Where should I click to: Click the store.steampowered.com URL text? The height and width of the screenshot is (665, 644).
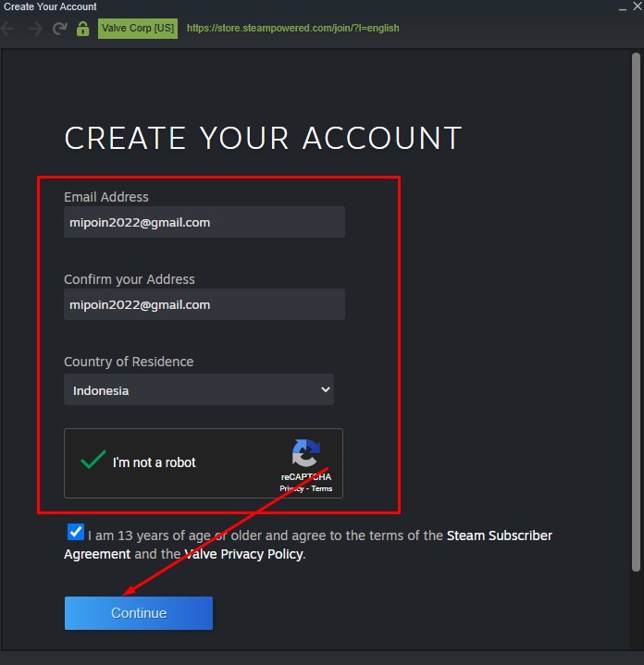point(292,29)
